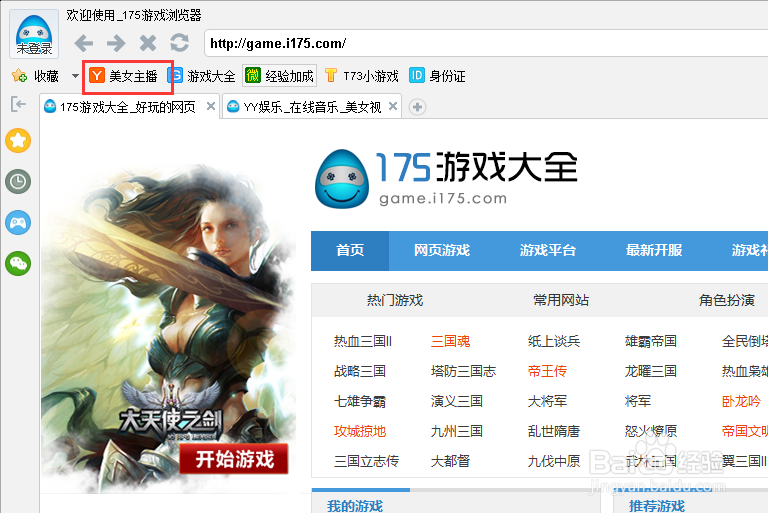Select the 首页 navigation tab
This screenshot has height=513, width=768.
click(350, 250)
